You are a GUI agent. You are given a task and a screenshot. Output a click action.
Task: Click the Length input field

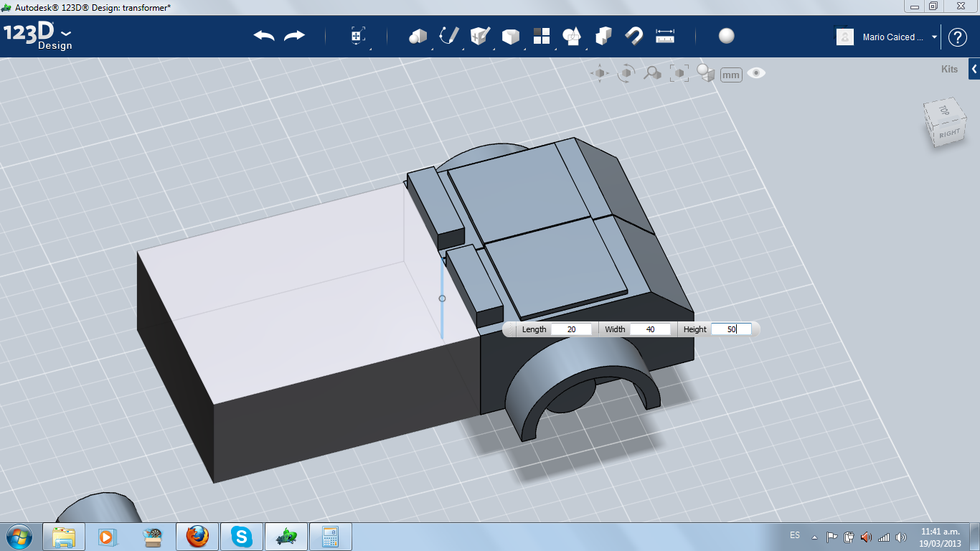coord(572,329)
